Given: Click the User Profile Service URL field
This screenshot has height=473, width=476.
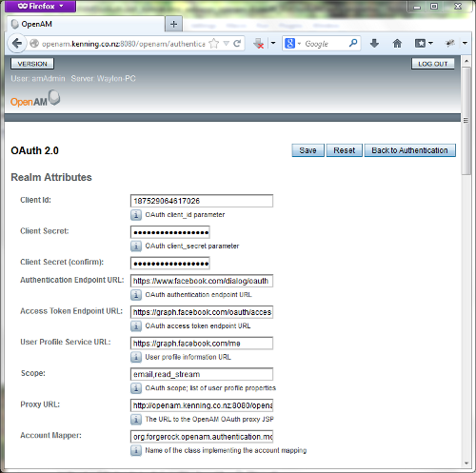Looking at the screenshot, I should click(202, 344).
